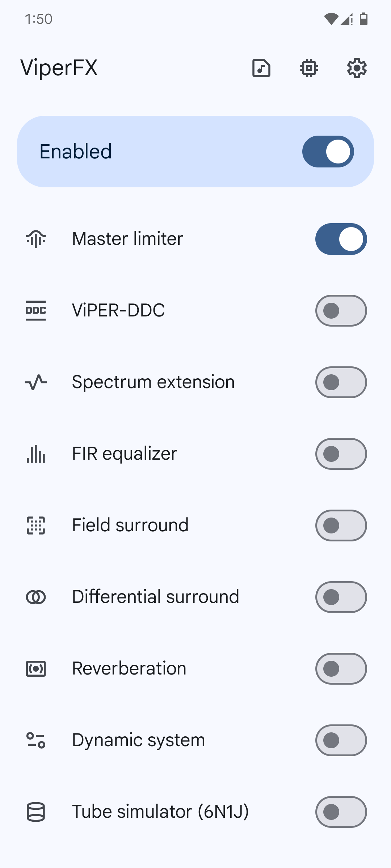This screenshot has height=868, width=391.
Task: Tap the Reverberation speaker icon
Action: [x=36, y=669]
